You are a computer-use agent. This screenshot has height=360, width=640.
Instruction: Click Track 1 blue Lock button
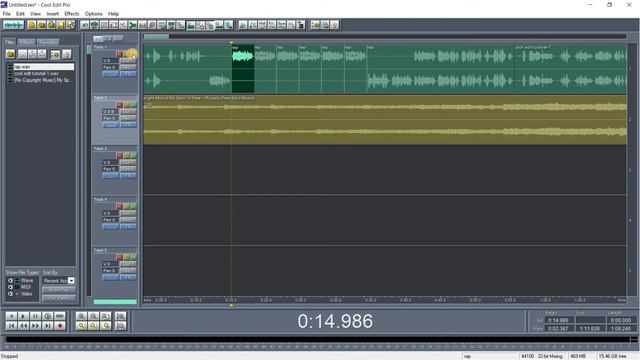point(110,74)
